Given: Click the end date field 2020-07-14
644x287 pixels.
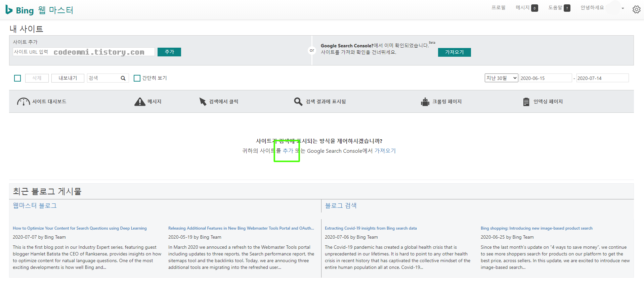Looking at the screenshot, I should click(x=602, y=78).
